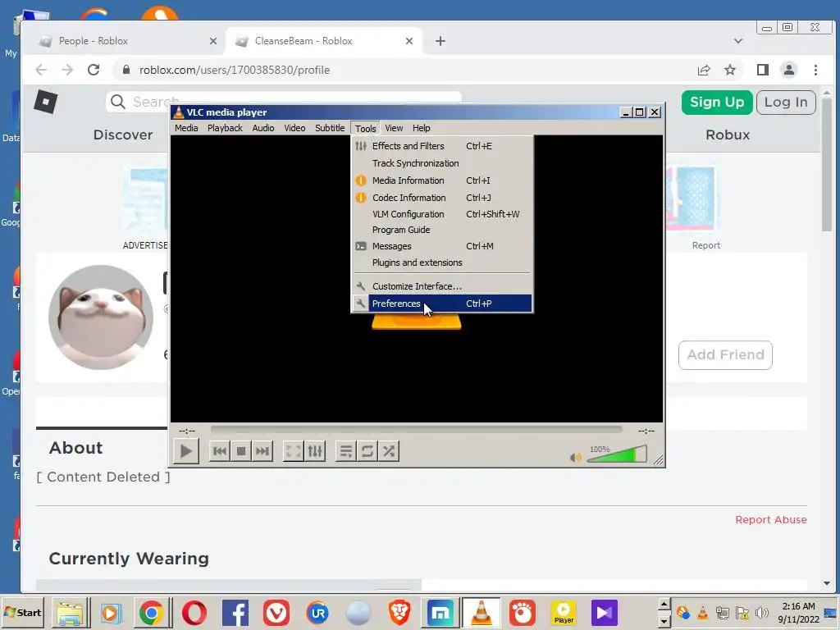Click Add Friend button

pos(725,355)
